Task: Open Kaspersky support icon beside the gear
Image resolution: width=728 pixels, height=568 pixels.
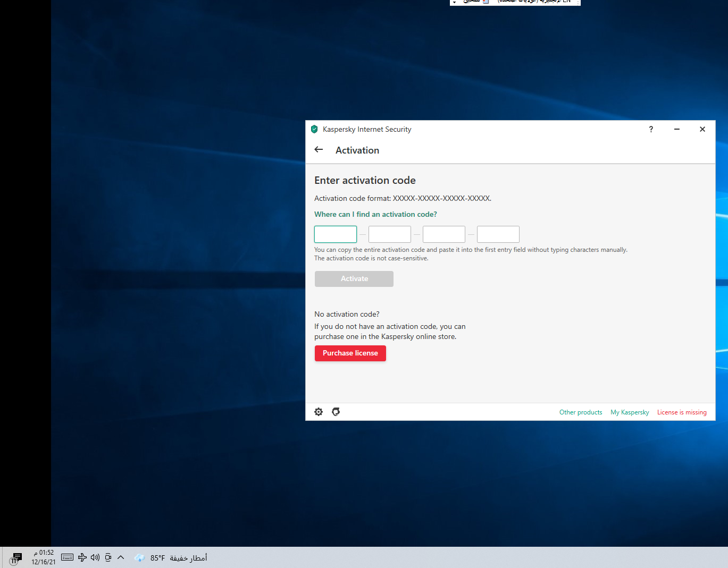Action: tap(336, 412)
